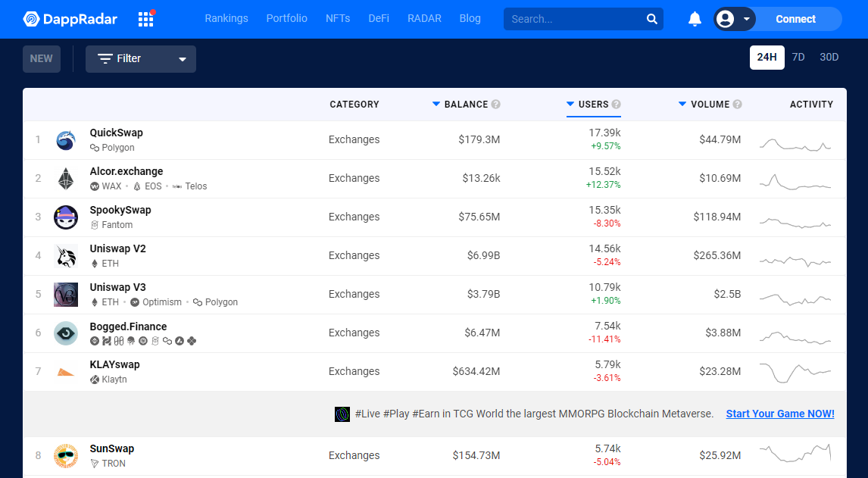Viewport: 868px width, 478px height.
Task: Open the KLAYswap dapp name link
Action: coord(114,364)
